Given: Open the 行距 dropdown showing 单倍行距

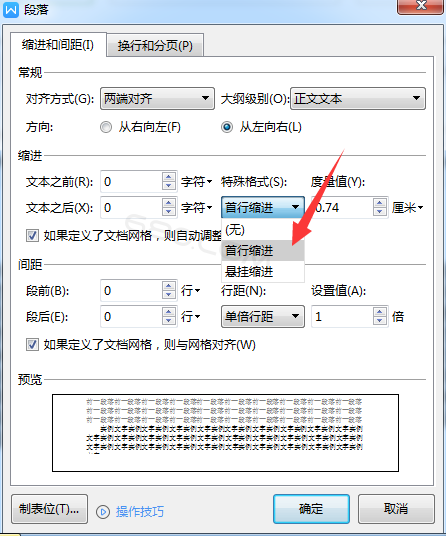Looking at the screenshot, I should click(263, 317).
